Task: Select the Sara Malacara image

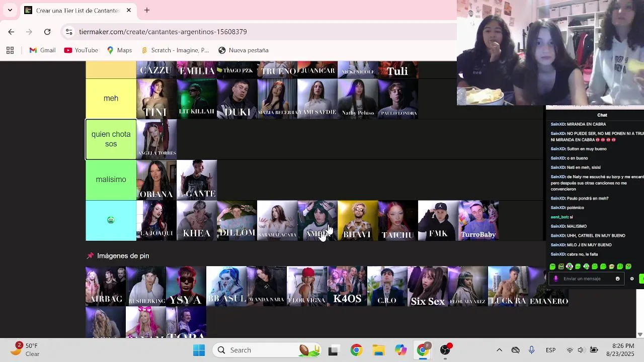Action: pyautogui.click(x=277, y=220)
